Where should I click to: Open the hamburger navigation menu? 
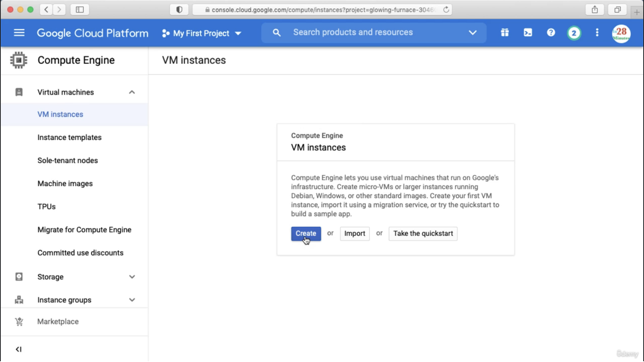(x=19, y=33)
